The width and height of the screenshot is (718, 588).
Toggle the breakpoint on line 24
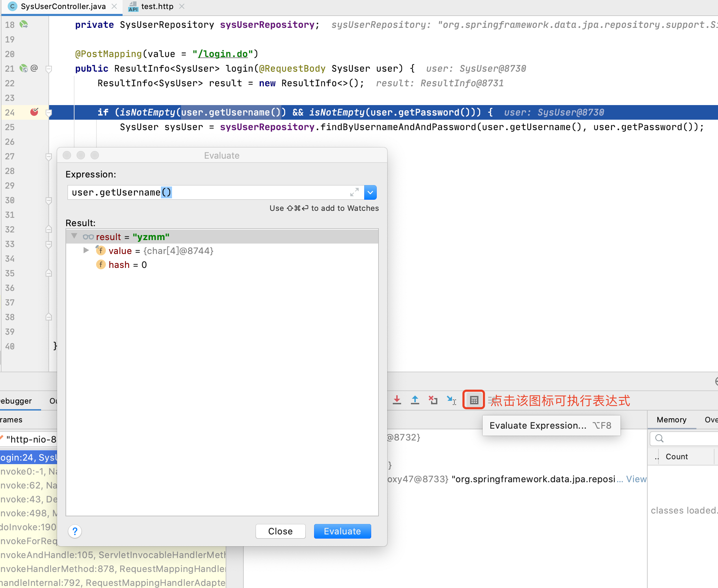(x=34, y=112)
